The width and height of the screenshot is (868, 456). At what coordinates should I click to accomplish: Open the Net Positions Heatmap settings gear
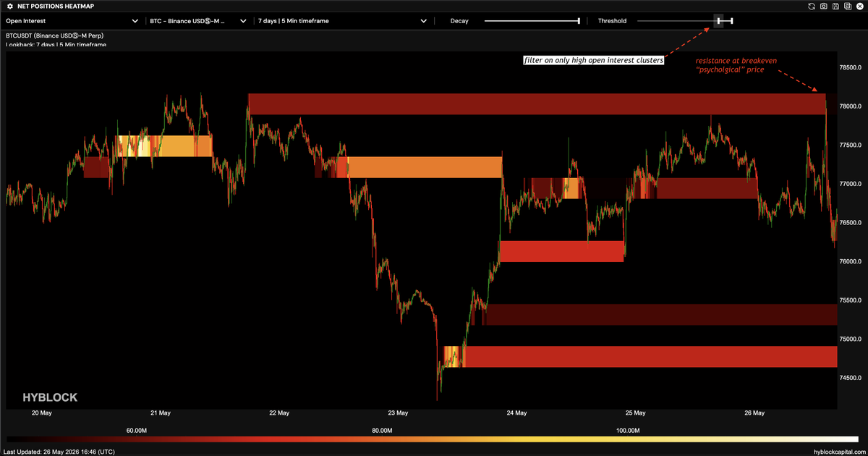click(x=9, y=7)
